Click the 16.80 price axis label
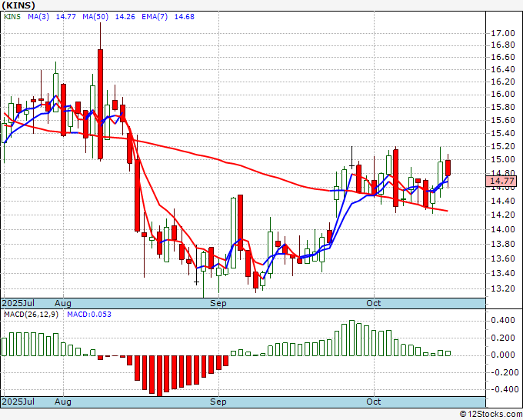This screenshot has height=420, width=523. pyautogui.click(x=503, y=45)
